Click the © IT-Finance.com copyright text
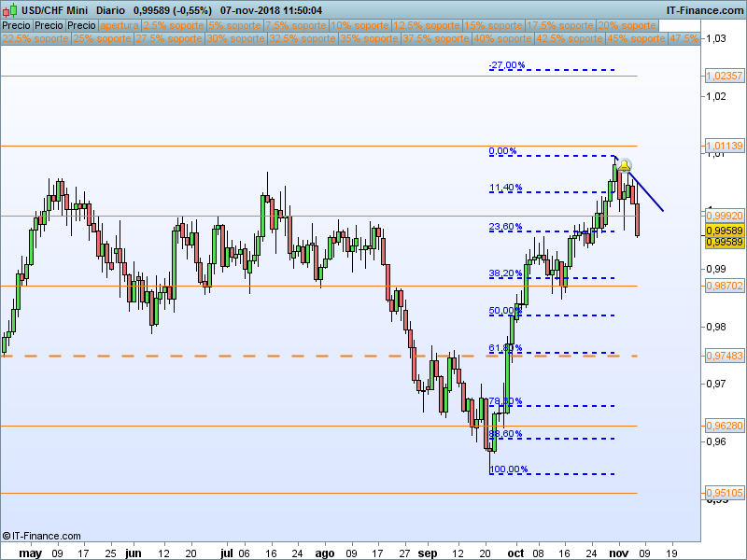Image resolution: width=747 pixels, height=560 pixels. 41,536
